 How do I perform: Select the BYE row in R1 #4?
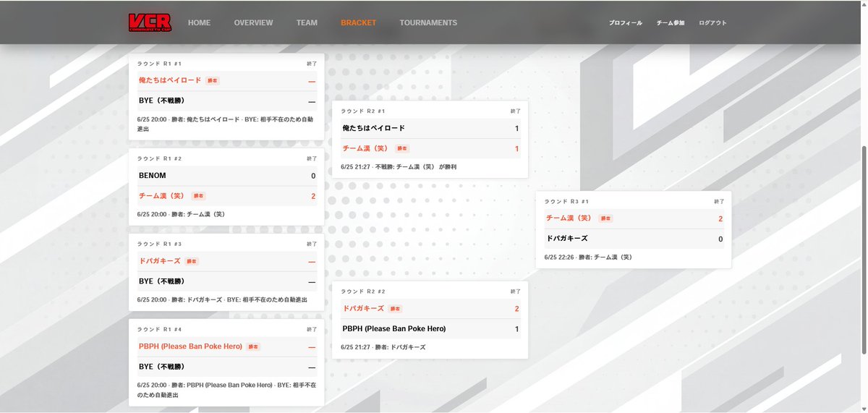click(226, 367)
